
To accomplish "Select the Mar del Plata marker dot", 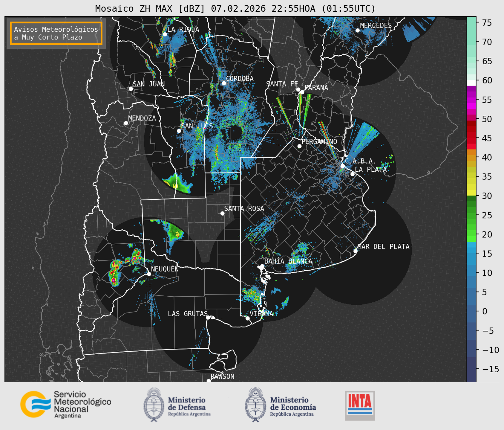I will click(x=356, y=251).
